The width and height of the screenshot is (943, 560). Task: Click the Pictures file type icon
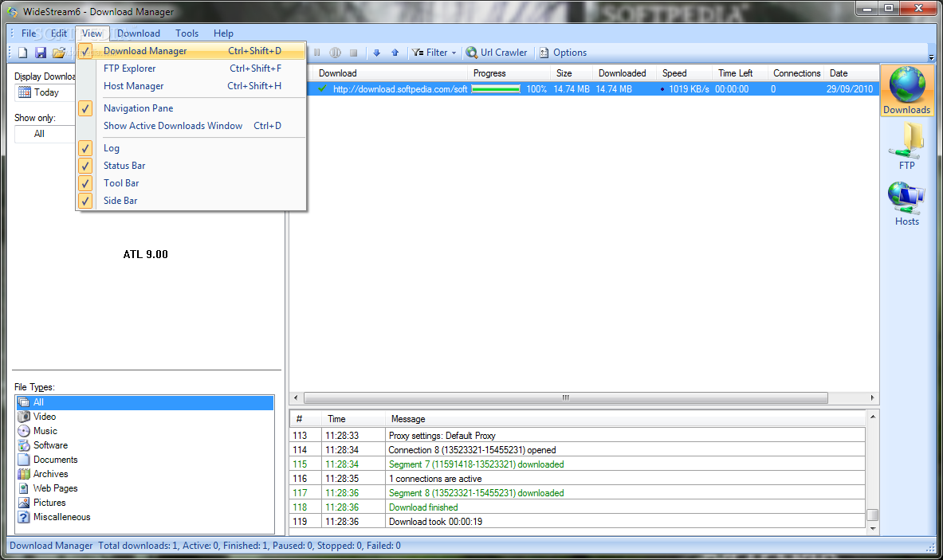pos(24,503)
